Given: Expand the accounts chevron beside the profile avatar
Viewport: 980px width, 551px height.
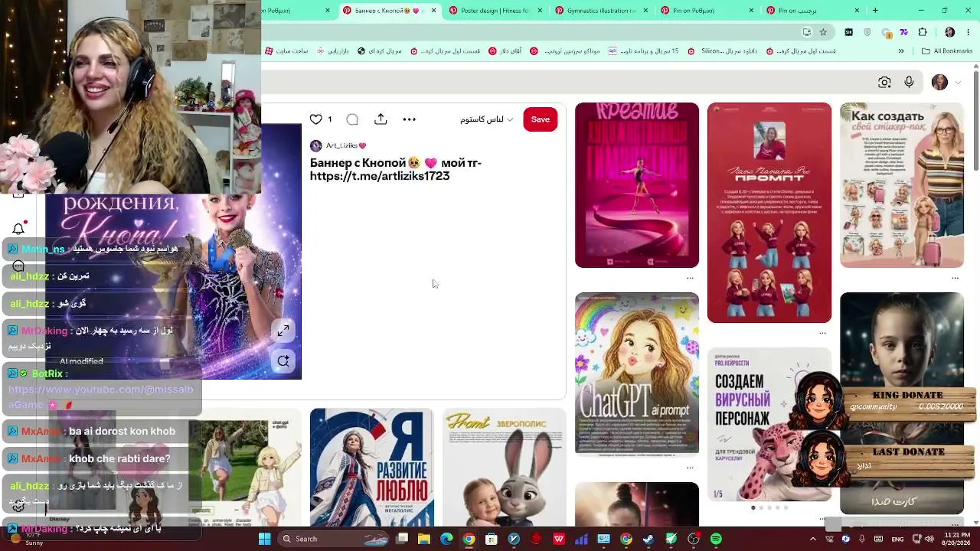Looking at the screenshot, I should [956, 83].
